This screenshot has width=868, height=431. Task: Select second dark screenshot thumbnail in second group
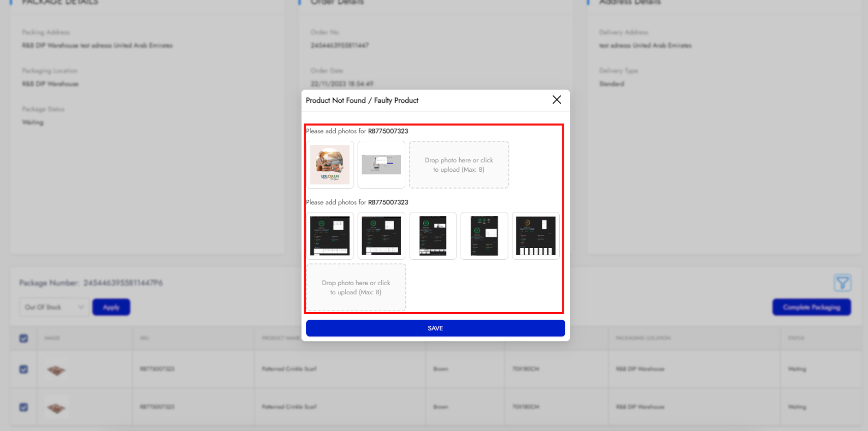click(381, 236)
